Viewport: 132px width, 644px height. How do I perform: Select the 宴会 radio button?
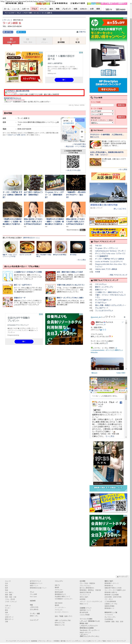click(108, 120)
